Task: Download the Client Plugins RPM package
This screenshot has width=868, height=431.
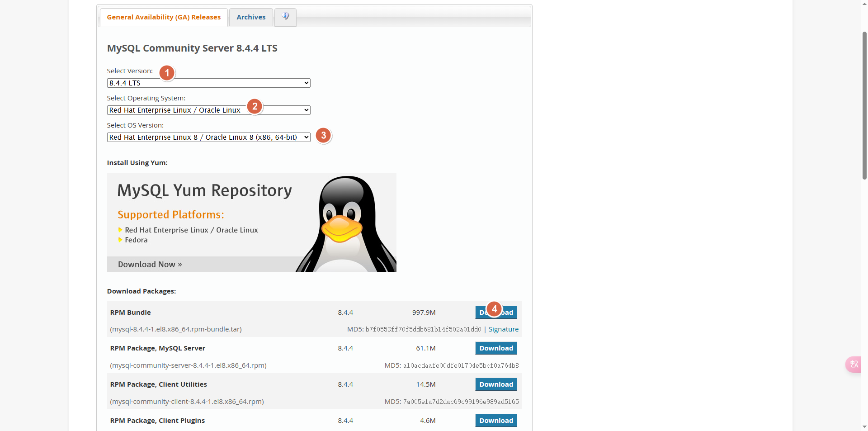Action: tap(496, 421)
